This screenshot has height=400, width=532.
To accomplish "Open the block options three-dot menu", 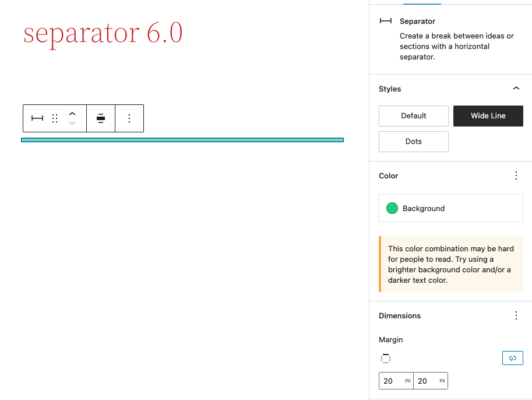I will pos(129,118).
